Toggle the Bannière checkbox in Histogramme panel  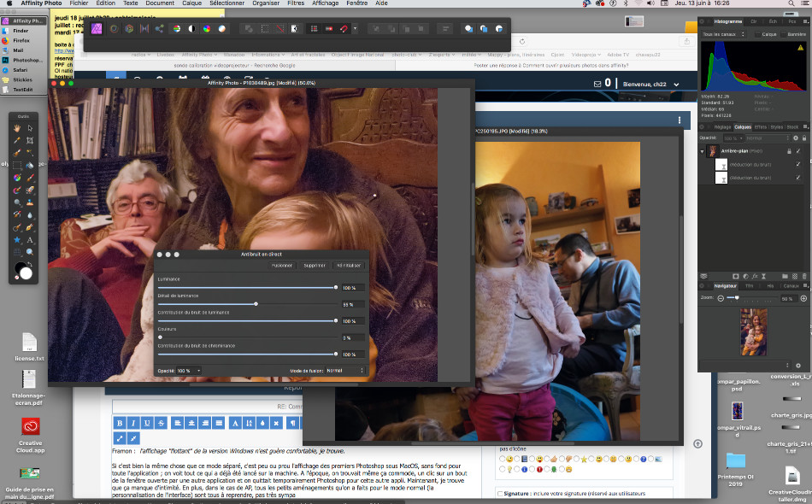783,34
